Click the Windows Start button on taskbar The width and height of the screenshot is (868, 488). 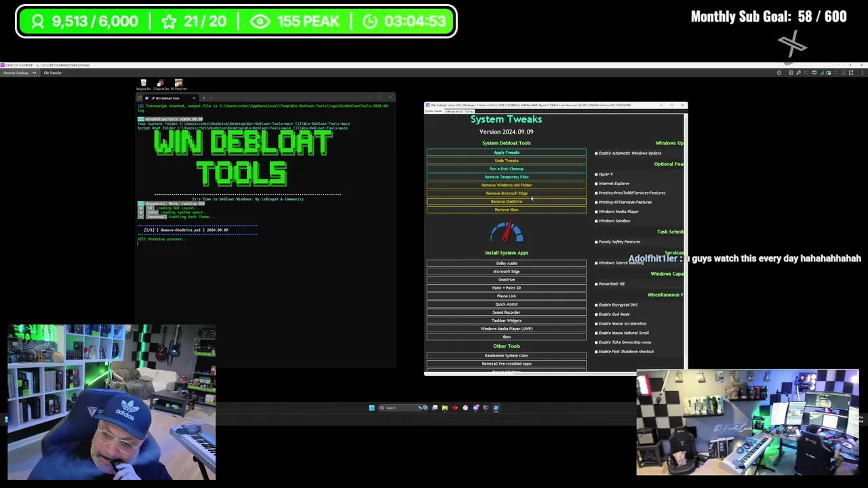coord(372,408)
